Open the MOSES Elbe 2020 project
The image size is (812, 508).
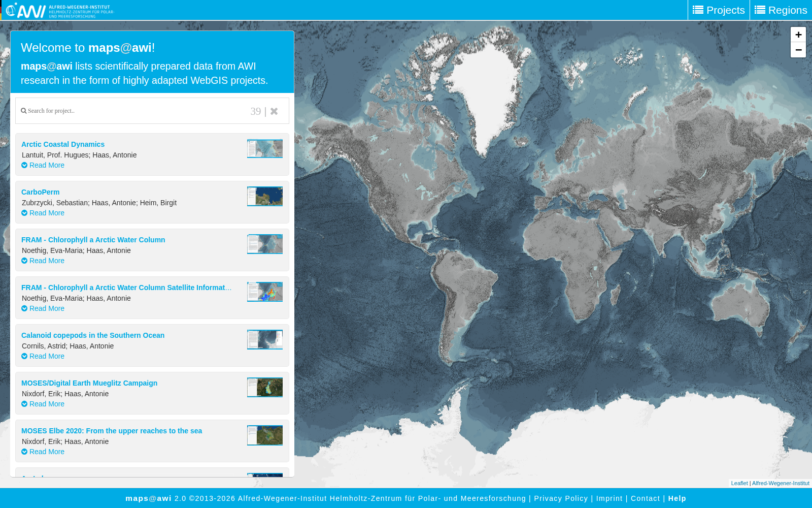112,431
